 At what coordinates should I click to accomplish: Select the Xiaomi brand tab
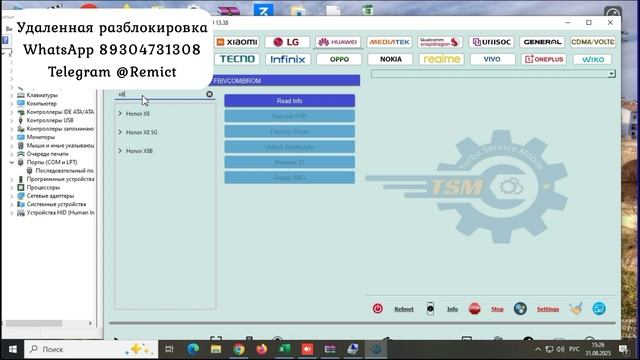tap(237, 42)
